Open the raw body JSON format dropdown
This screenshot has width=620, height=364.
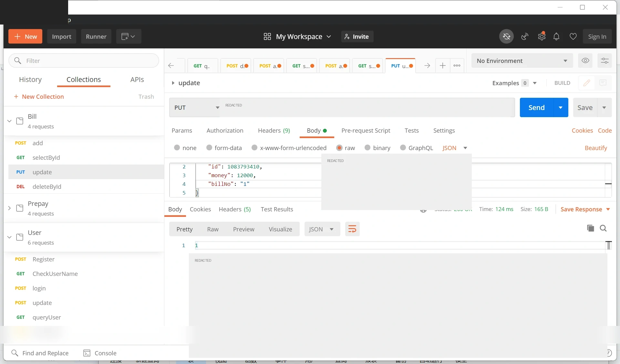pyautogui.click(x=455, y=148)
